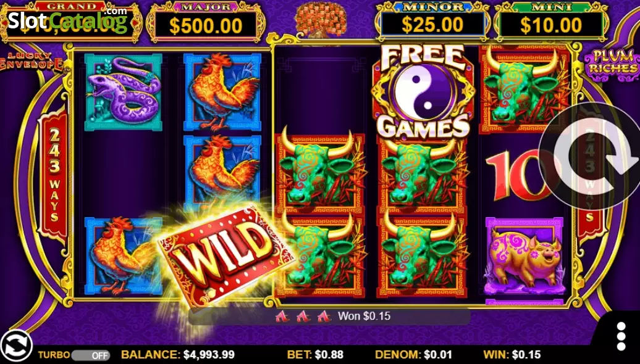The image size is (640, 364).
Task: Select the Free Games yin-yang scatter symbol
Action: coord(423,91)
